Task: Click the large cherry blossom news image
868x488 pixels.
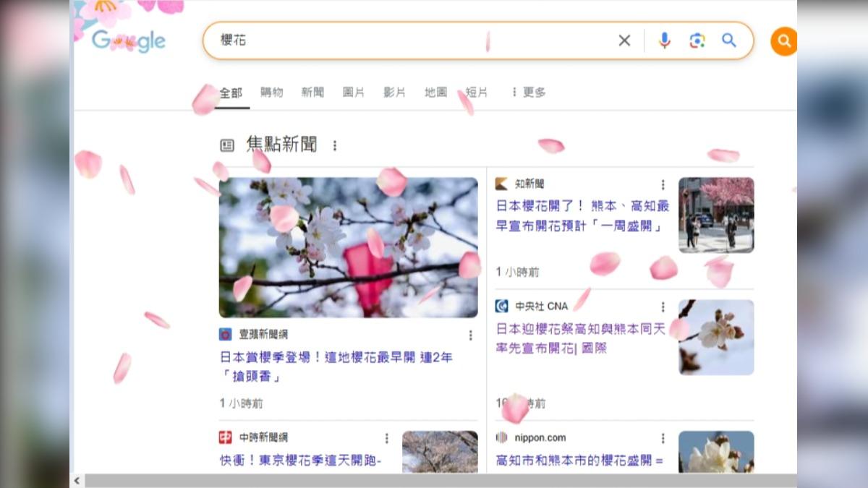Action: coord(349,247)
